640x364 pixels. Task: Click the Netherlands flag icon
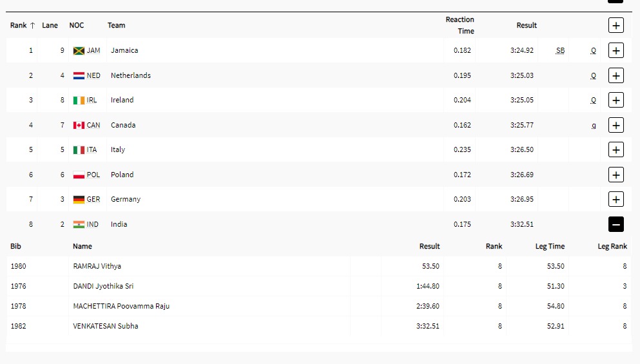click(79, 75)
